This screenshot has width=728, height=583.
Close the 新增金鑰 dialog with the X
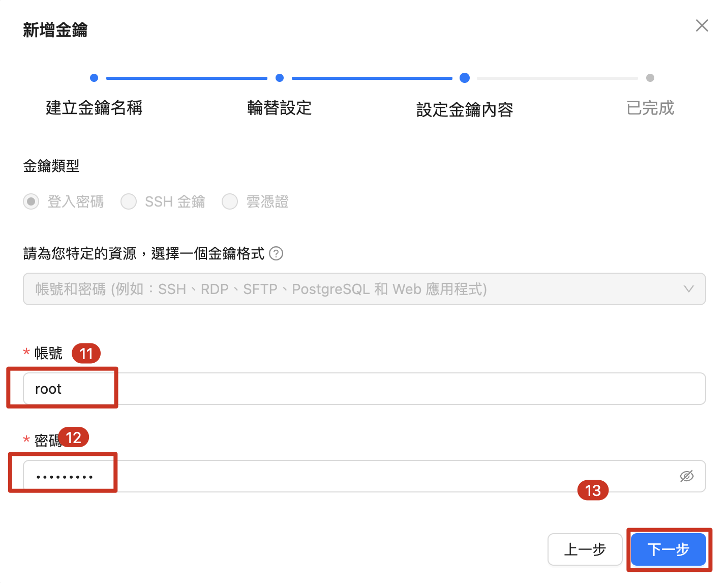[x=702, y=26]
